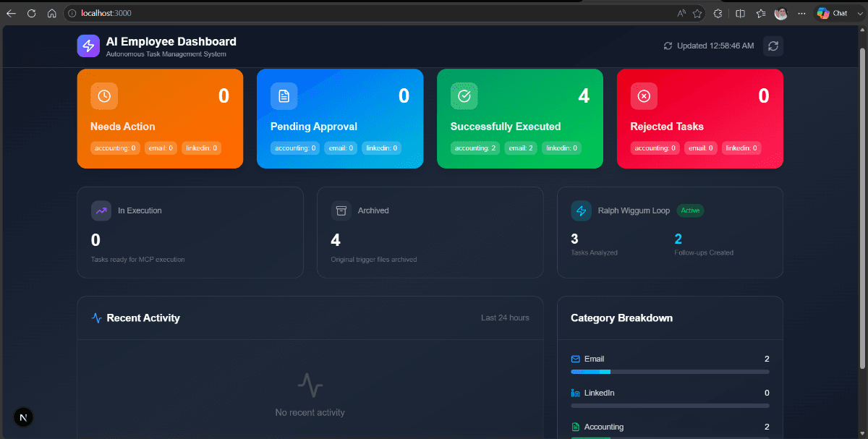
Task: Click AI Employee Dashboard title
Action: click(x=171, y=42)
